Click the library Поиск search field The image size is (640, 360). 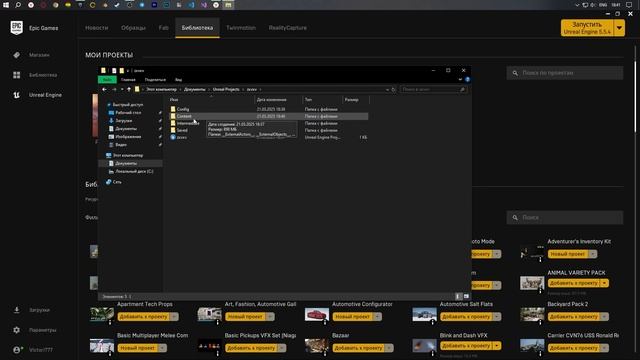tap(565, 218)
